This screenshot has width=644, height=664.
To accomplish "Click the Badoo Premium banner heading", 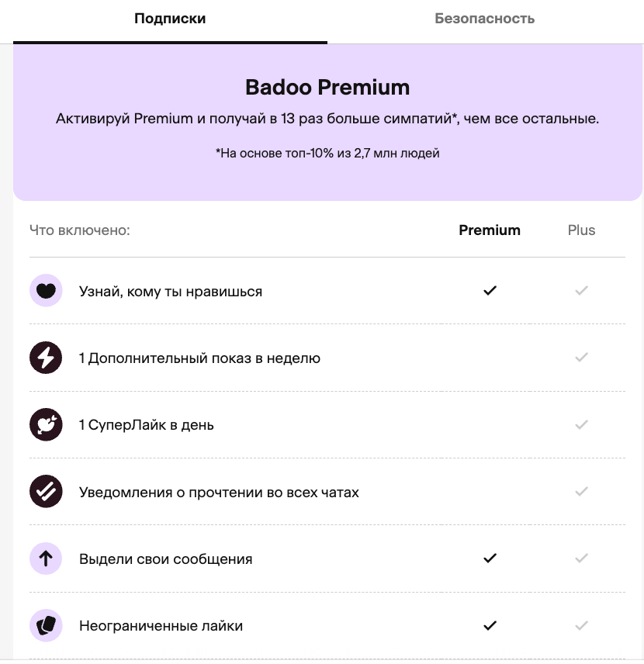I will tap(327, 87).
